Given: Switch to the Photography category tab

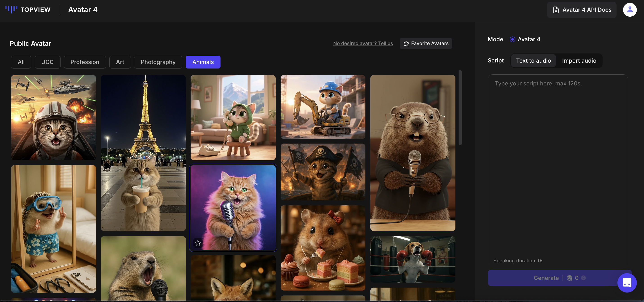Looking at the screenshot, I should click(158, 62).
